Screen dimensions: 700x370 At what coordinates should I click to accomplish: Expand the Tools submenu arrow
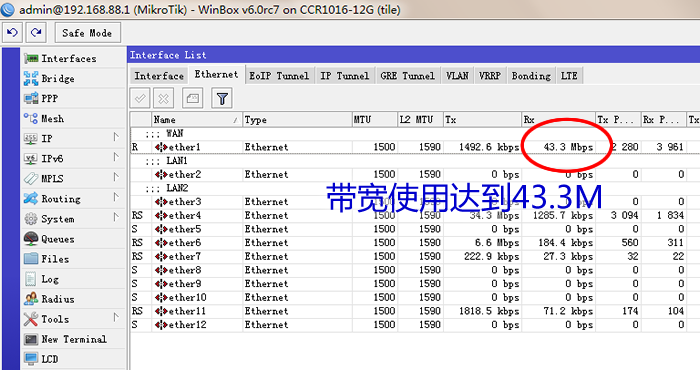click(116, 317)
